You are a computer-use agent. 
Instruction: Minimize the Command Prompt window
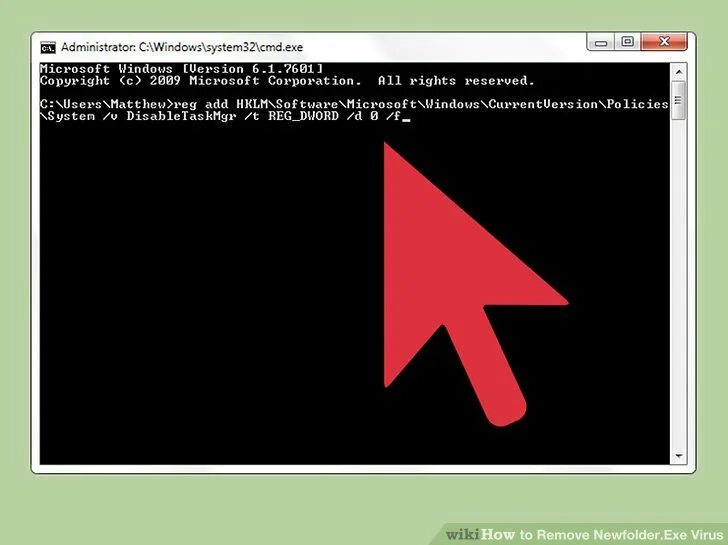click(x=601, y=42)
